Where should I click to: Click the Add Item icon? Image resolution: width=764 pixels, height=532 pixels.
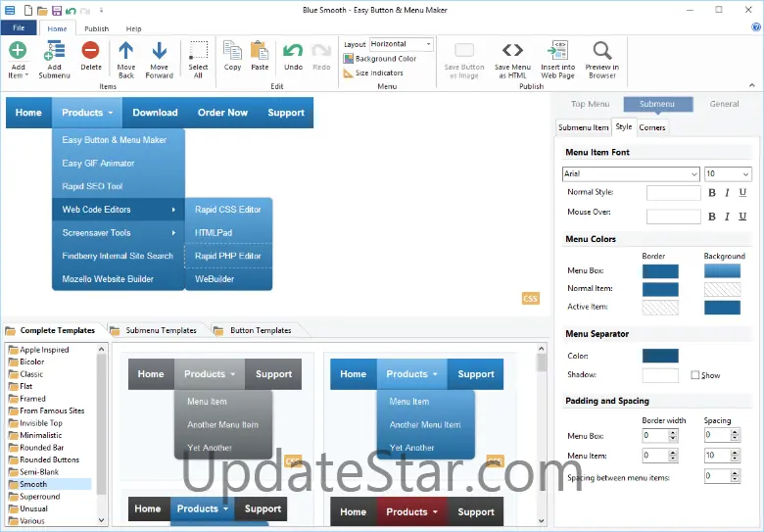[x=18, y=50]
